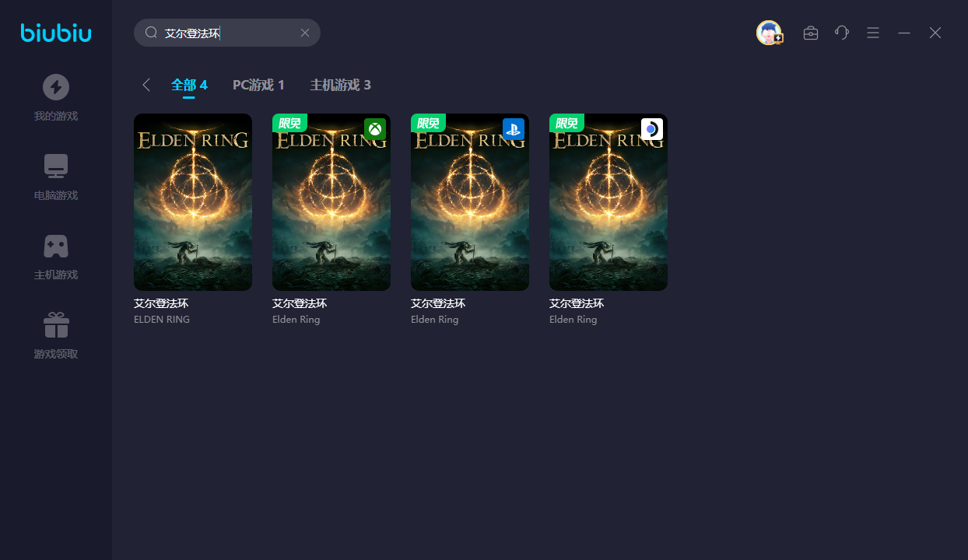Clear the search text with X
The width and height of the screenshot is (968, 560).
click(305, 33)
